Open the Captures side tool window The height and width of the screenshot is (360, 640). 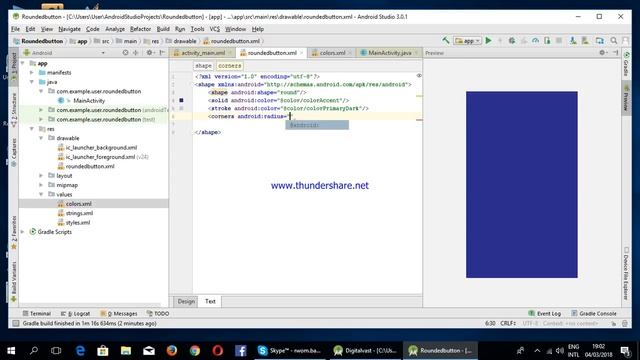point(13,152)
